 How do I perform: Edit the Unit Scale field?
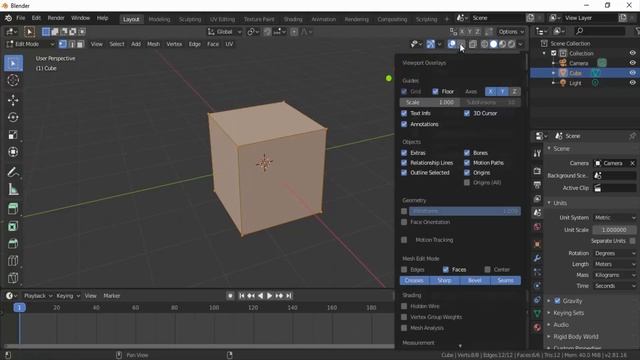[x=614, y=230]
